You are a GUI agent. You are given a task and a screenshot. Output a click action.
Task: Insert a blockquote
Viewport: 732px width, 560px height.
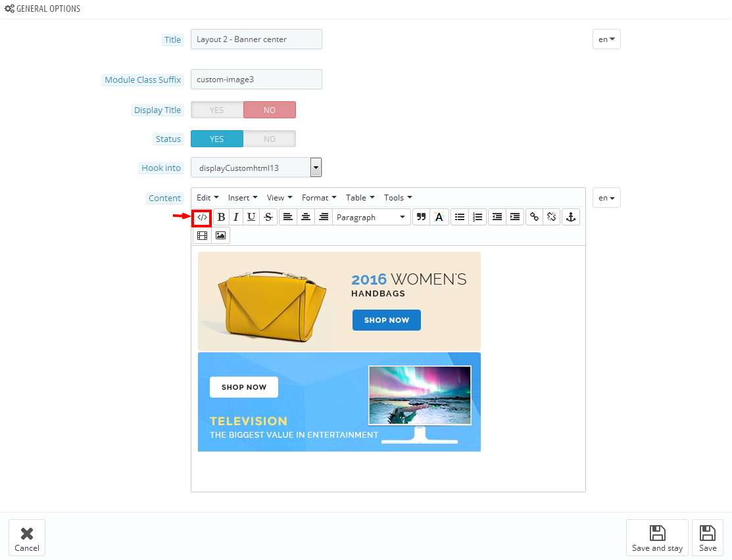(x=421, y=217)
